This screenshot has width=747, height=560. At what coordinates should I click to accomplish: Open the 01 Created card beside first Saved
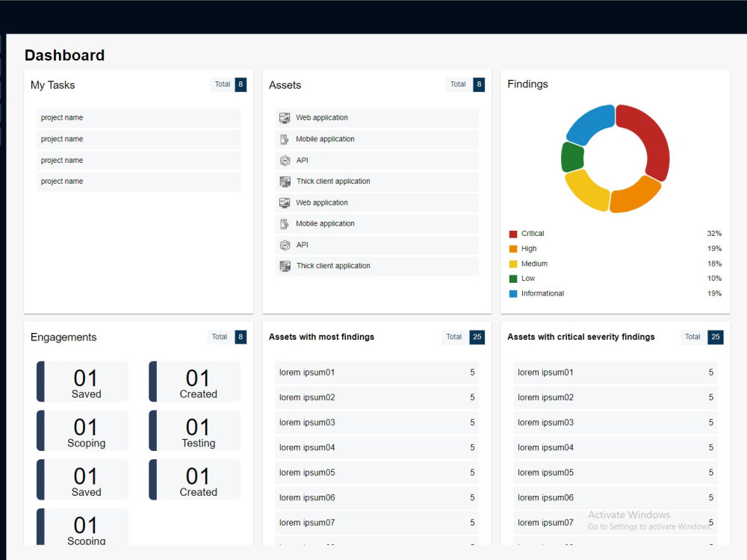pos(195,382)
